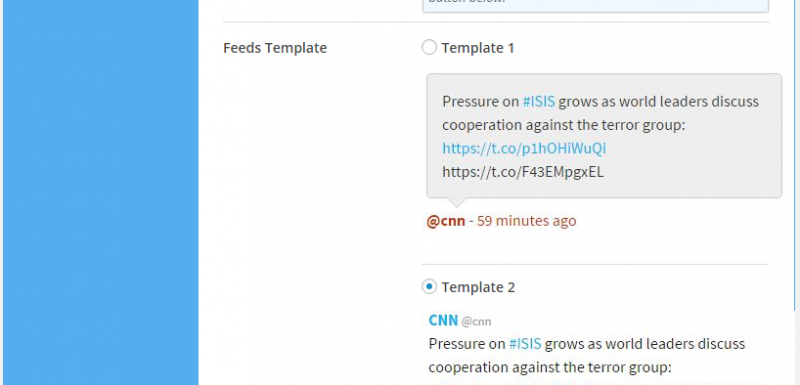Click the Template 2 label text
This screenshot has width=800, height=385.
click(x=479, y=288)
